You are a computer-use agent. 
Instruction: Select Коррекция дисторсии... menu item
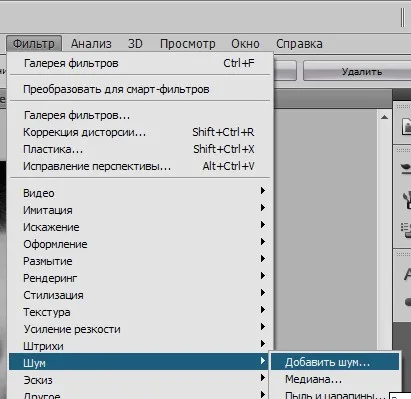(x=140, y=132)
